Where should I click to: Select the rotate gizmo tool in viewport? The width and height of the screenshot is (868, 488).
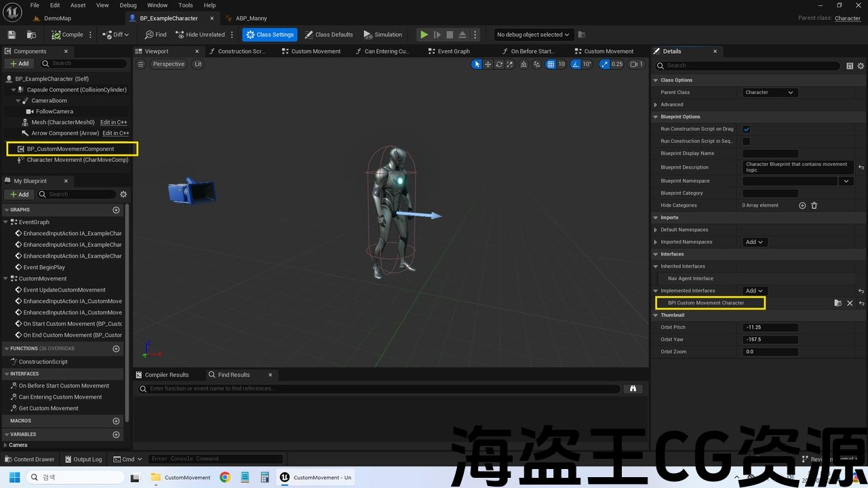499,64
